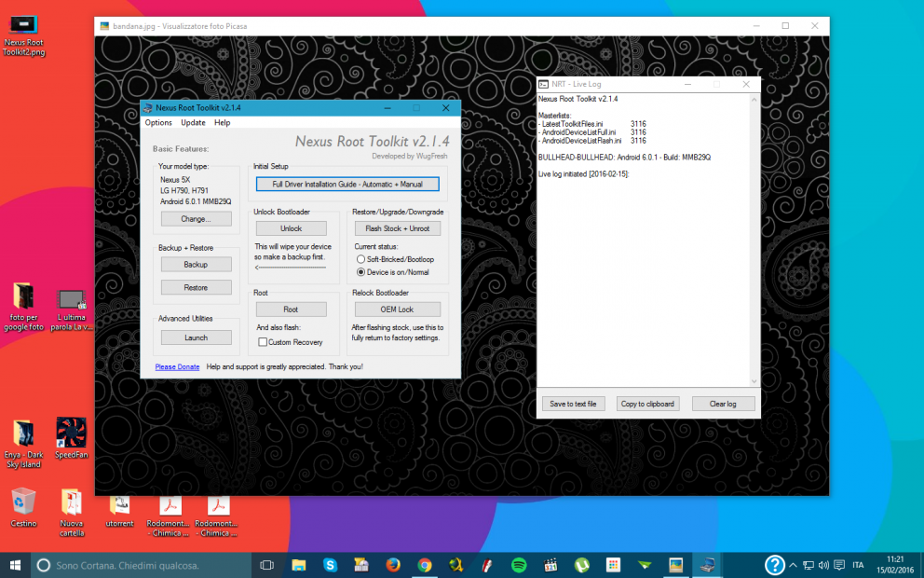
Task: Follow the Please Donate link
Action: tap(177, 367)
